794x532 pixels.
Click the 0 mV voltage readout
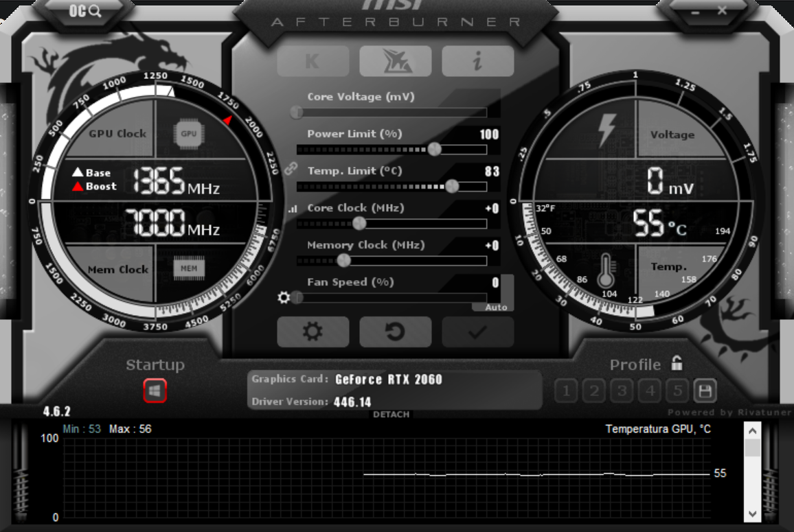coord(670,181)
